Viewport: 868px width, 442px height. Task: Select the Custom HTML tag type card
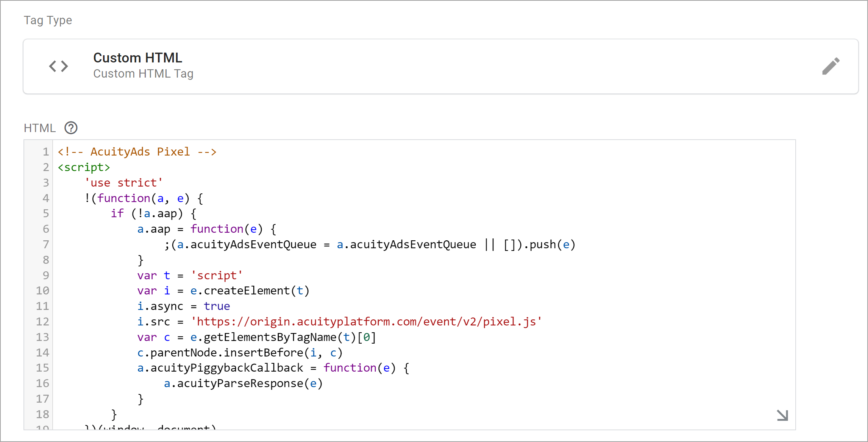coord(440,66)
